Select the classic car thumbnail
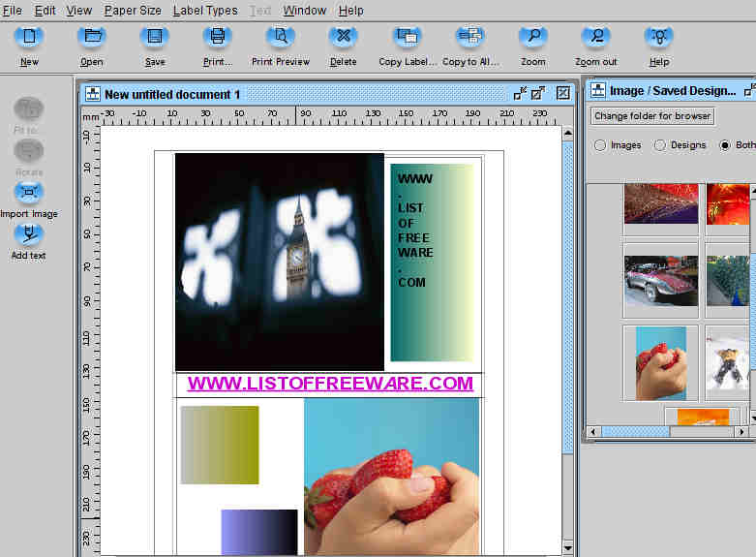The width and height of the screenshot is (756, 557). (x=660, y=280)
